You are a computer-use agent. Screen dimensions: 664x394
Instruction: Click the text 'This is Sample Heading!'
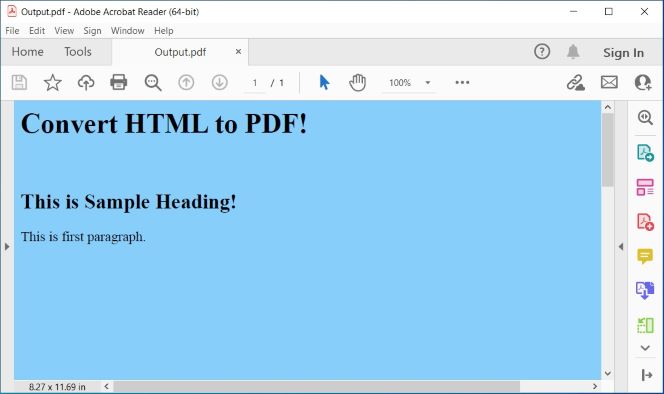(128, 202)
